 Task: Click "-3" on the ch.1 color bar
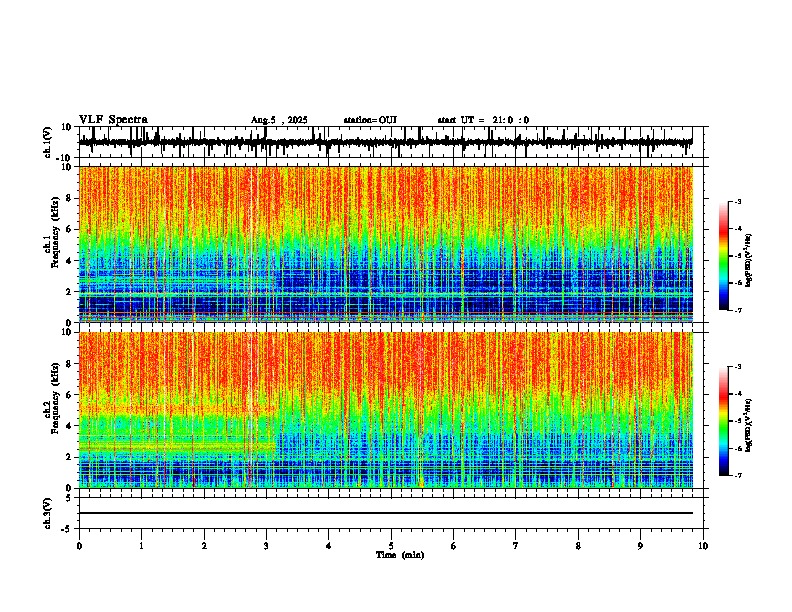738,201
